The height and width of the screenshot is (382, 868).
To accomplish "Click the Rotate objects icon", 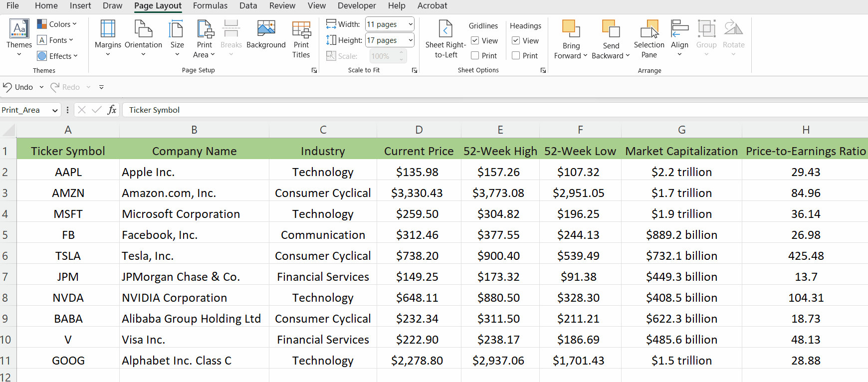I will (733, 29).
